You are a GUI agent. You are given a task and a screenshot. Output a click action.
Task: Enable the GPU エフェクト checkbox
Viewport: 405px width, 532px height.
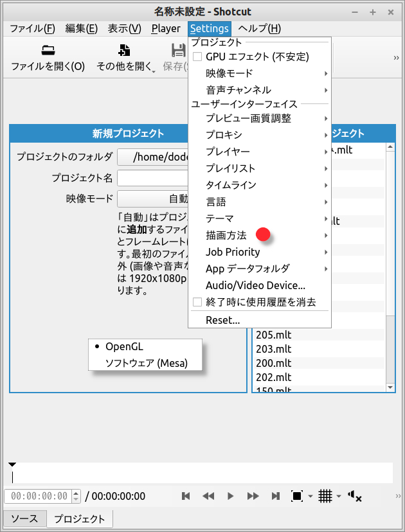[198, 57]
